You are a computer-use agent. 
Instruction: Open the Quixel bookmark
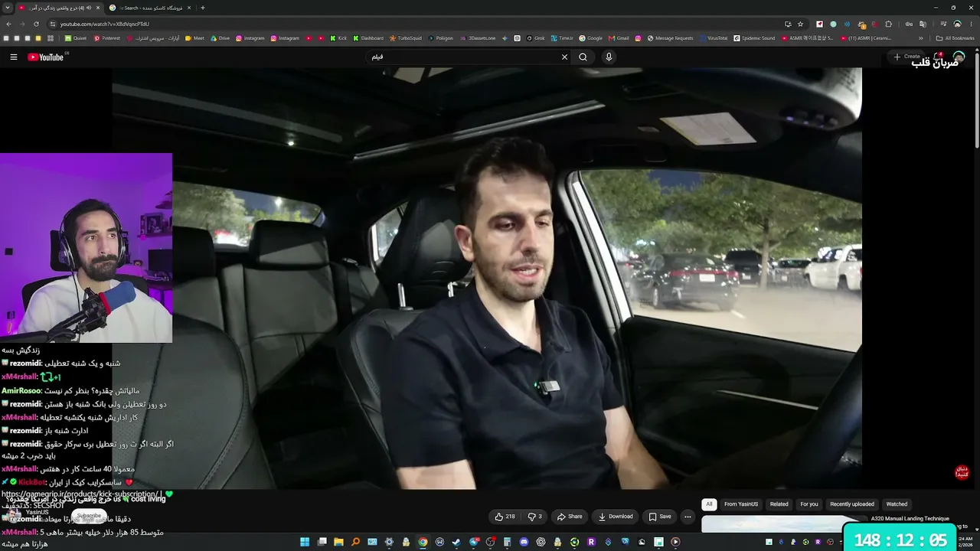click(76, 38)
